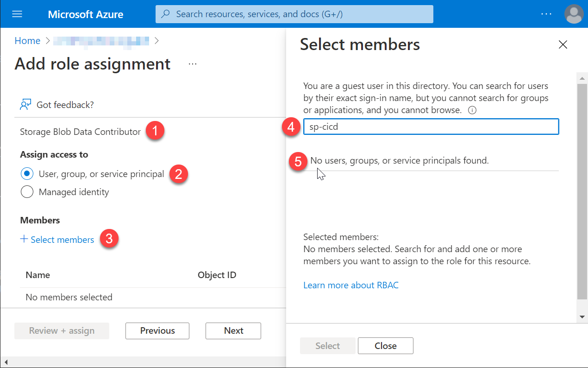588x368 pixels.
Task: Click the Next button
Action: pyautogui.click(x=233, y=331)
